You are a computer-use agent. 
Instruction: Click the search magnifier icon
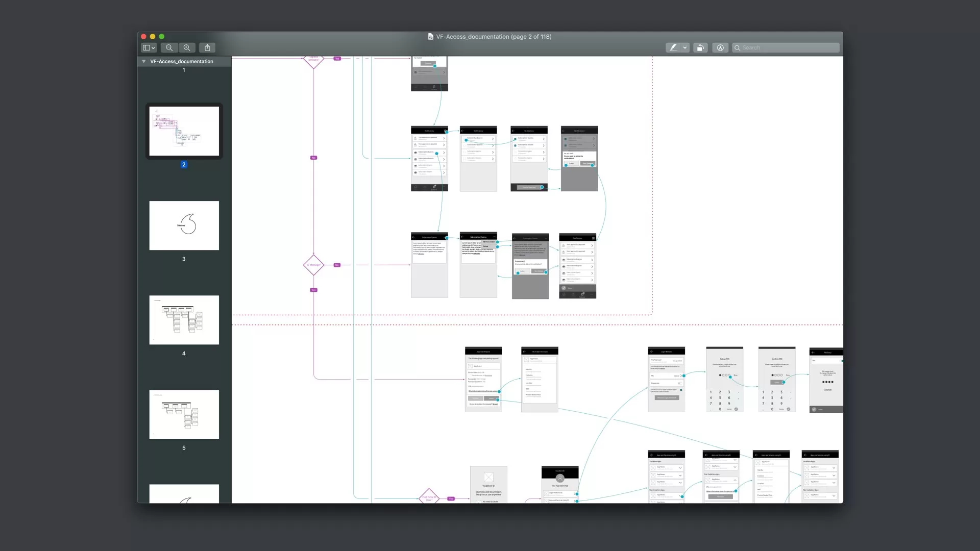738,47
